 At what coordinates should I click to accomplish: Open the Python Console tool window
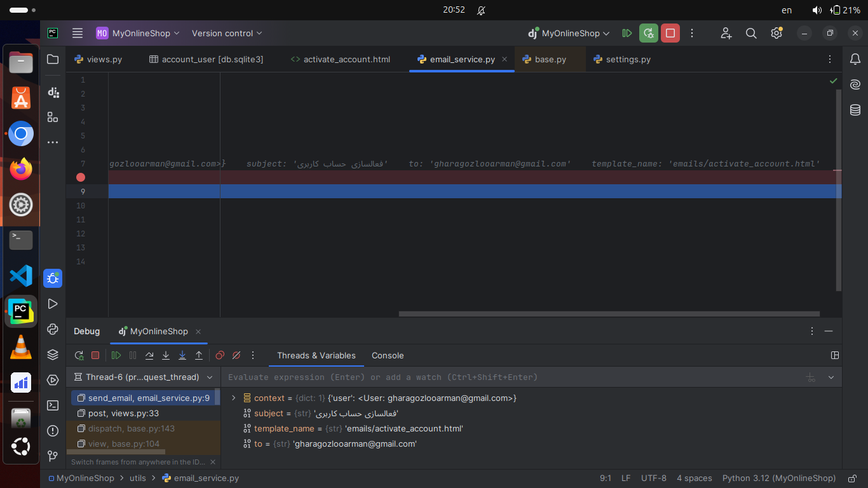pos(53,329)
